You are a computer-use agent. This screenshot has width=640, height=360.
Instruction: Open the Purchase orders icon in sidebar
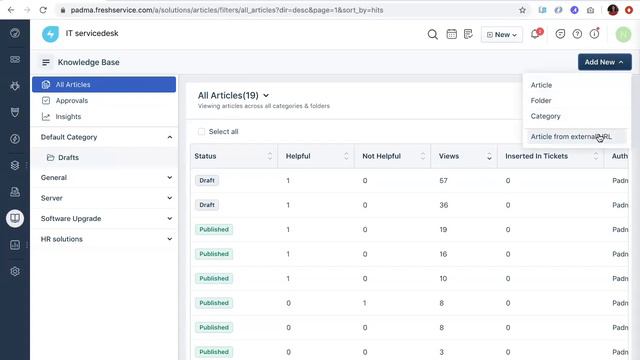[15, 192]
